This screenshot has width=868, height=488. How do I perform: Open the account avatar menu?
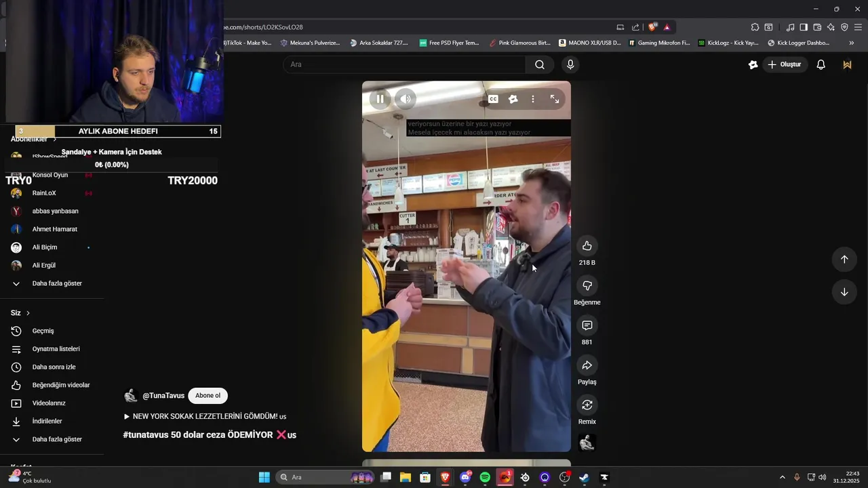pyautogui.click(x=847, y=64)
